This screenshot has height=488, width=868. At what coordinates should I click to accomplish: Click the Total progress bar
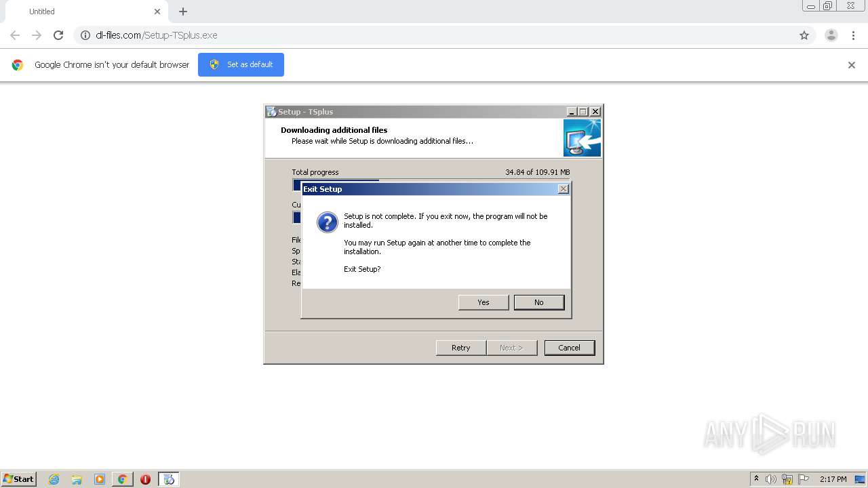tap(431, 185)
